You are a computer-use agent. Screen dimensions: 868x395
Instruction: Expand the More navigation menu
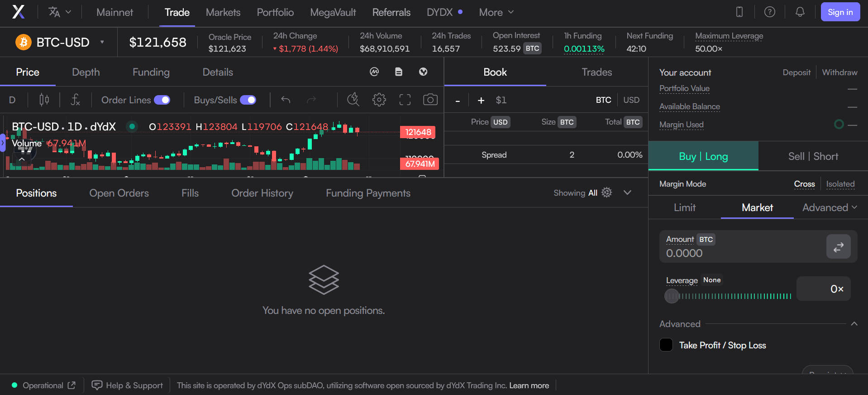(496, 12)
